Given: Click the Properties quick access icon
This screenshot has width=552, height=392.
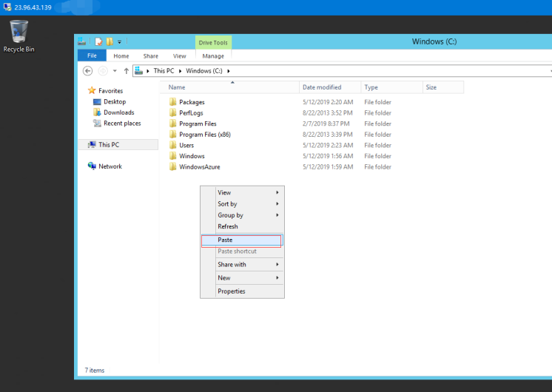Looking at the screenshot, I should pyautogui.click(x=98, y=42).
